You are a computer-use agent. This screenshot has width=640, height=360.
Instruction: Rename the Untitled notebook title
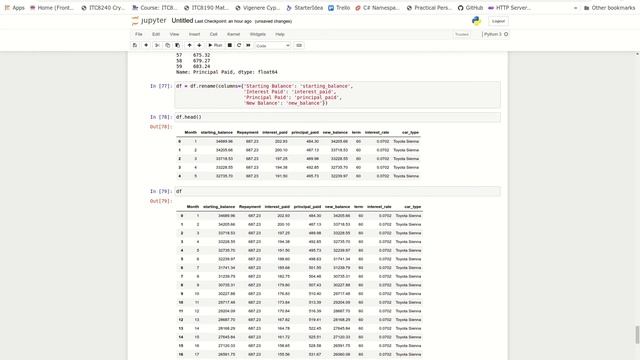pyautogui.click(x=182, y=21)
